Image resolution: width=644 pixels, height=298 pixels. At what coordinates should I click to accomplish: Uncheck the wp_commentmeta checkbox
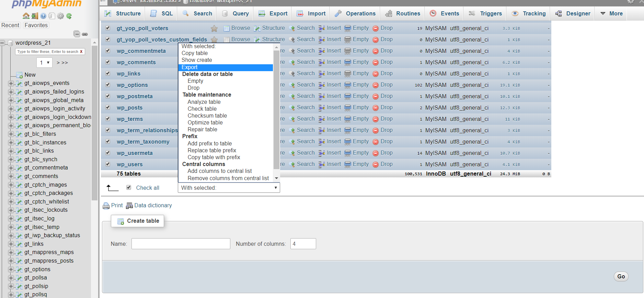[108, 51]
